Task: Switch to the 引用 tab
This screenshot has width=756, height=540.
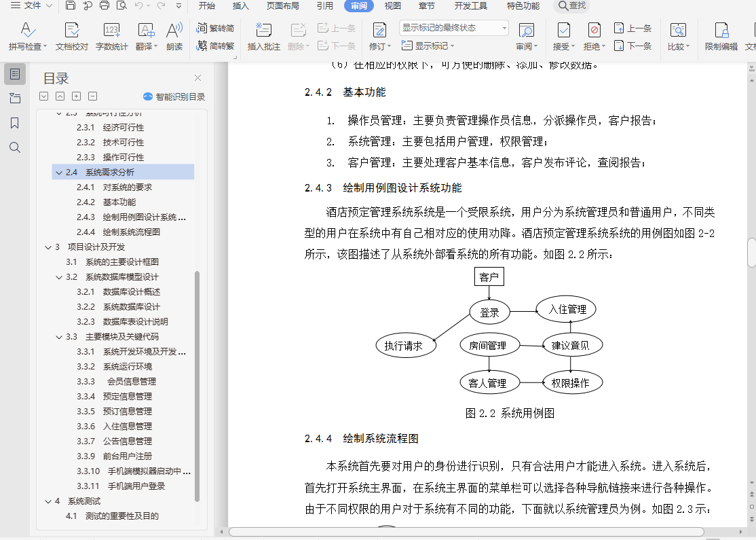Action: (324, 6)
